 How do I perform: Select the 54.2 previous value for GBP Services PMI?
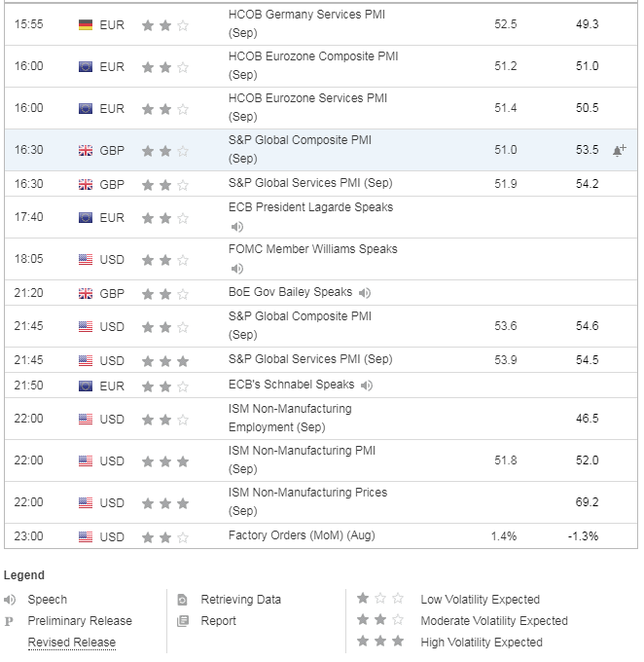pos(587,184)
